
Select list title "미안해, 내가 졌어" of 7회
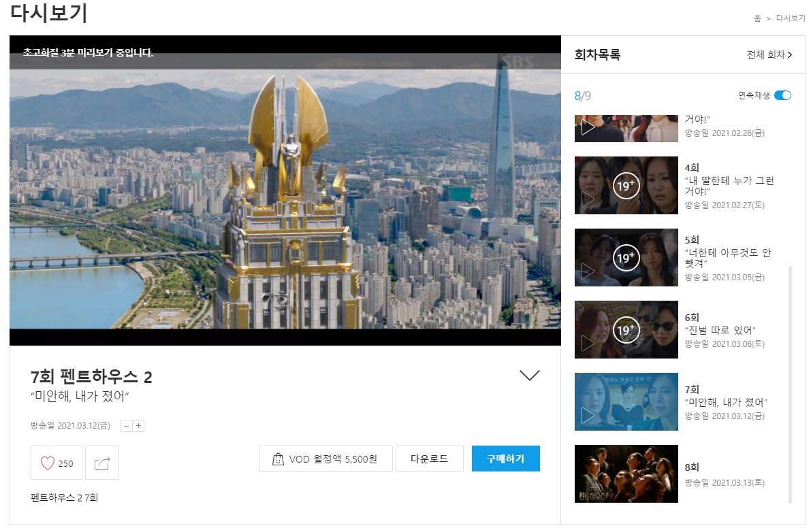coord(726,402)
